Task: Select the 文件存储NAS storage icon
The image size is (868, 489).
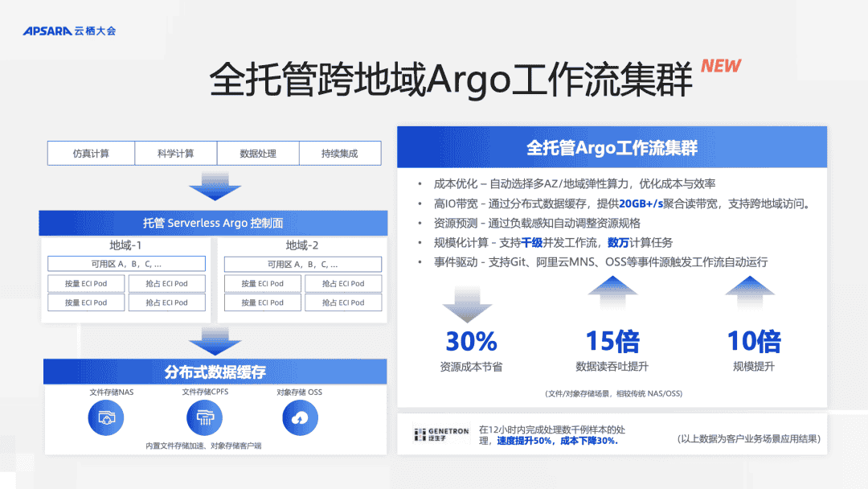Action: [106, 417]
